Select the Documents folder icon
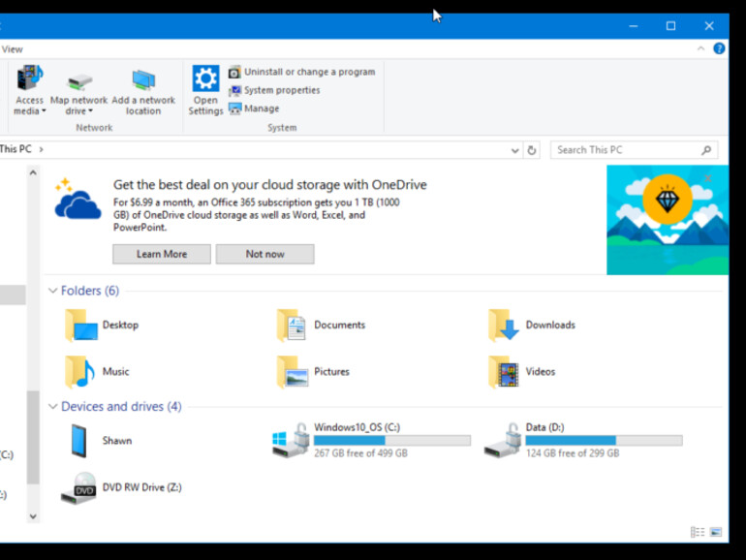Screen dimensions: 746x560 click(292, 326)
